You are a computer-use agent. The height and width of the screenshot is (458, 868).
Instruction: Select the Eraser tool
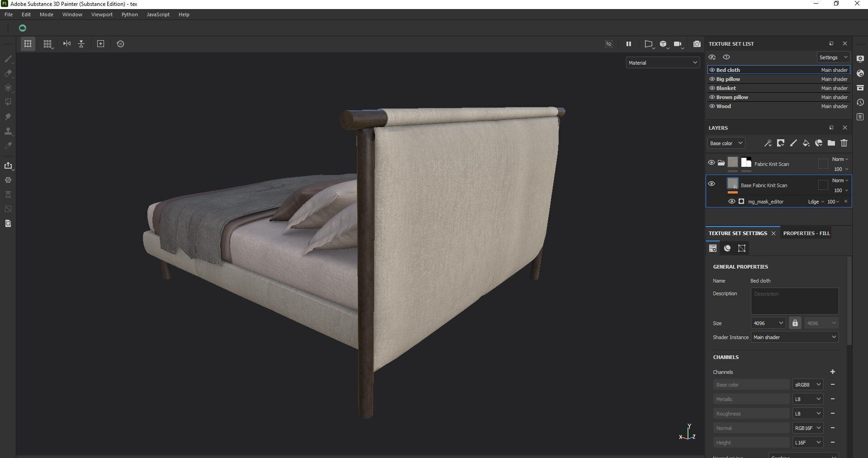coord(8,73)
